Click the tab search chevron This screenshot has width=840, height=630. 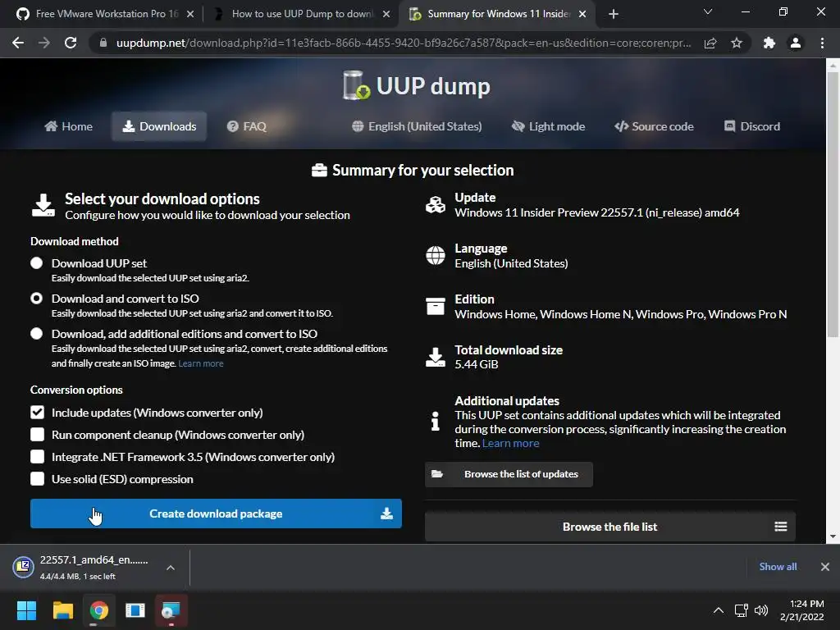708,11
